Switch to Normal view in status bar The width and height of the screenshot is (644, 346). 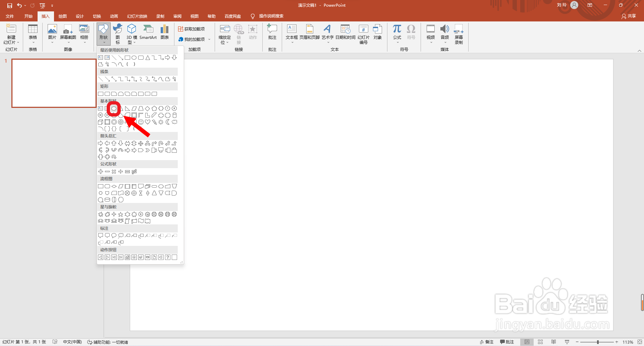[x=527, y=342]
